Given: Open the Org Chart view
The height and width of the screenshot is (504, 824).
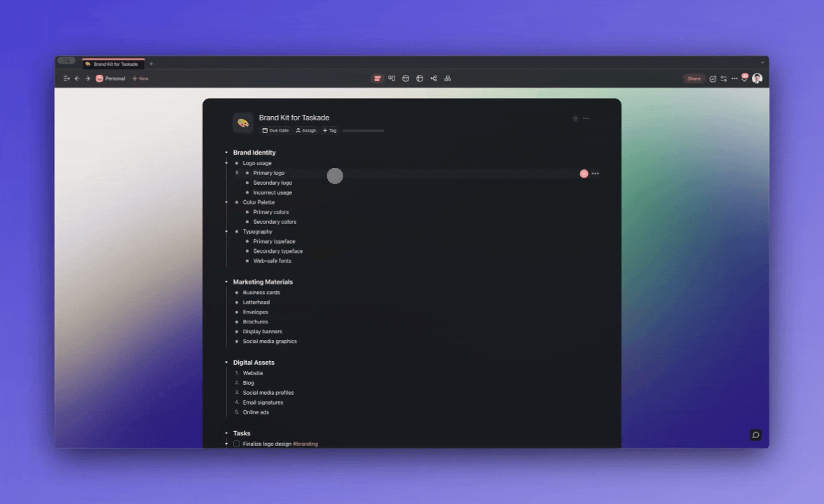Looking at the screenshot, I should click(448, 78).
